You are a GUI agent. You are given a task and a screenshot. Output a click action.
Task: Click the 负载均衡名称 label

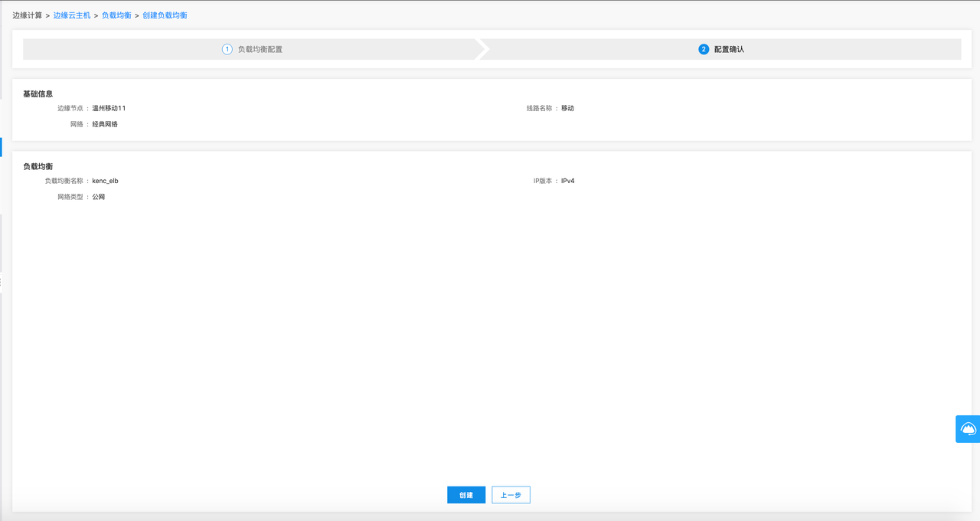click(x=64, y=181)
